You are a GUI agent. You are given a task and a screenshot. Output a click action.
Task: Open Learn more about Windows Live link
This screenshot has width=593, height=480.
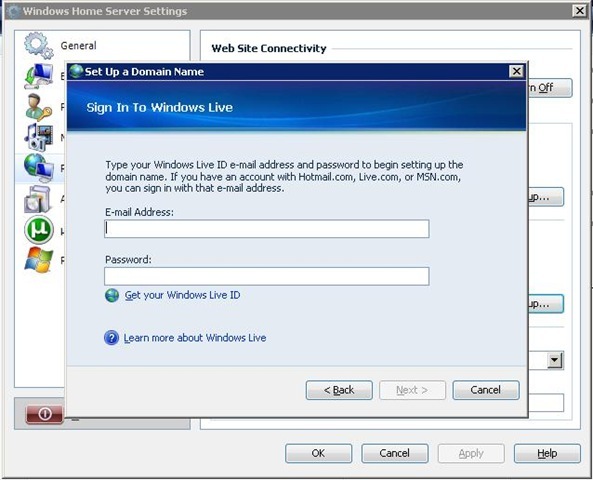click(x=195, y=338)
